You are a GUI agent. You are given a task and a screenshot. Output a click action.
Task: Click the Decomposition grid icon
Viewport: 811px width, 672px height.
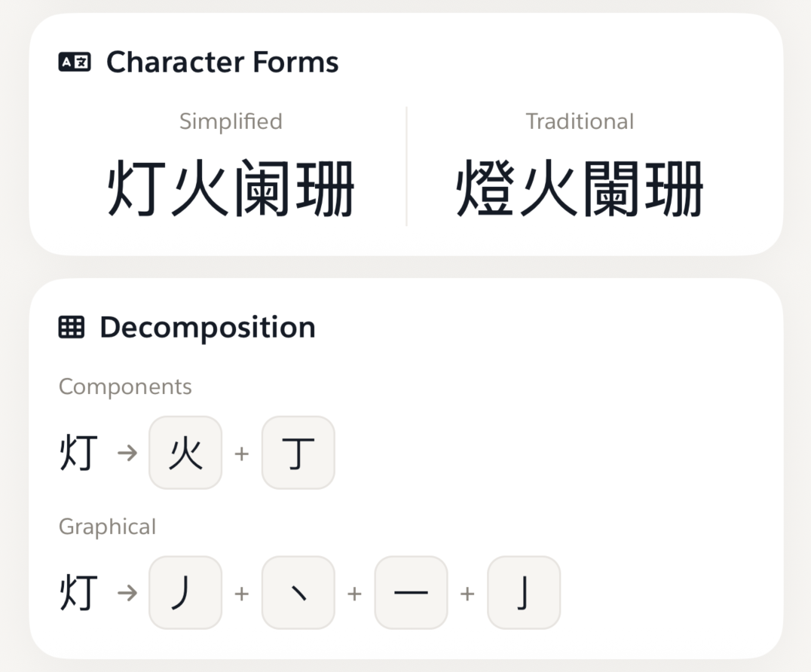pyautogui.click(x=72, y=326)
